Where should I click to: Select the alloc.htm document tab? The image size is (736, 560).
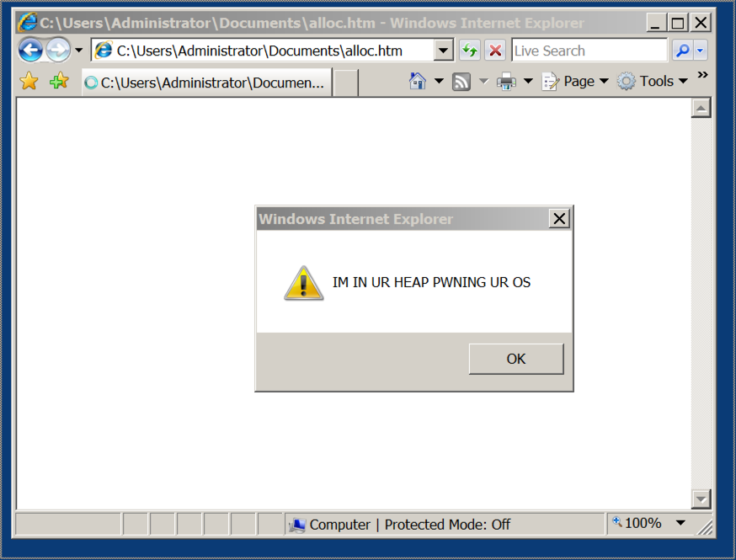(207, 83)
